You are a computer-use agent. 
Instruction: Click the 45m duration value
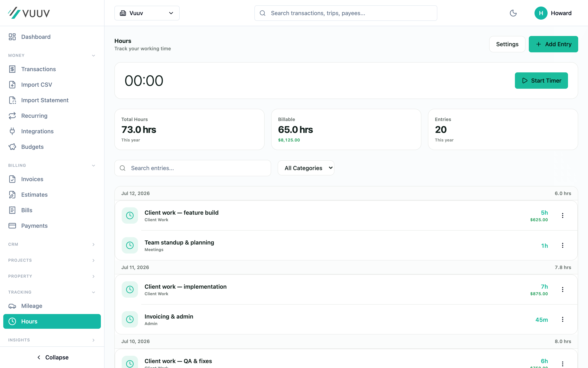(542, 320)
